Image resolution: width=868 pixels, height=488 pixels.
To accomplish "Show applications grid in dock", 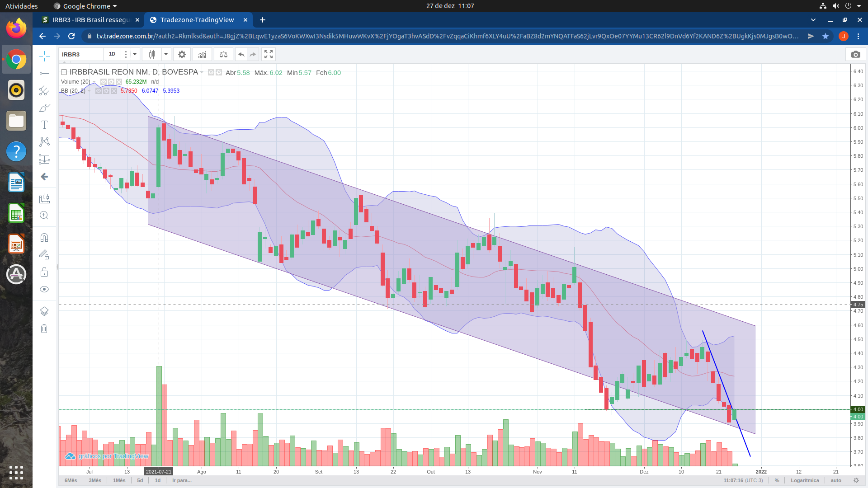I will pyautogui.click(x=16, y=473).
